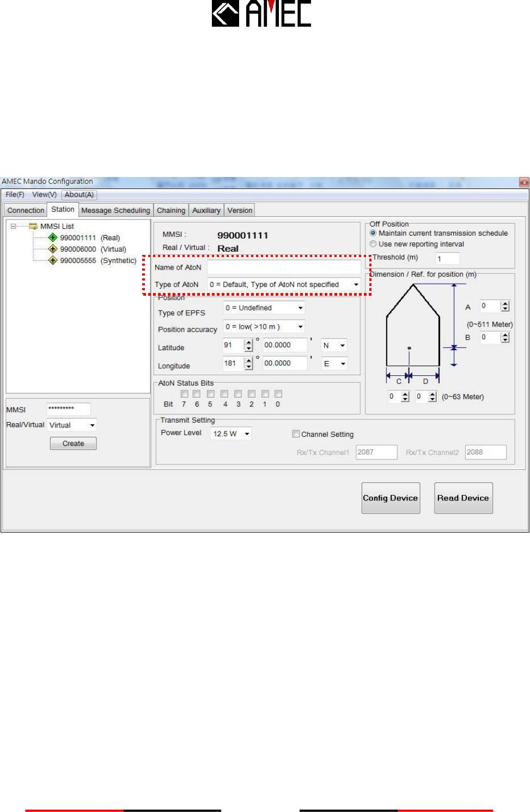Select 990005555 (Synthetic) in MMSI list
This screenshot has width=530, height=812.
click(x=98, y=260)
